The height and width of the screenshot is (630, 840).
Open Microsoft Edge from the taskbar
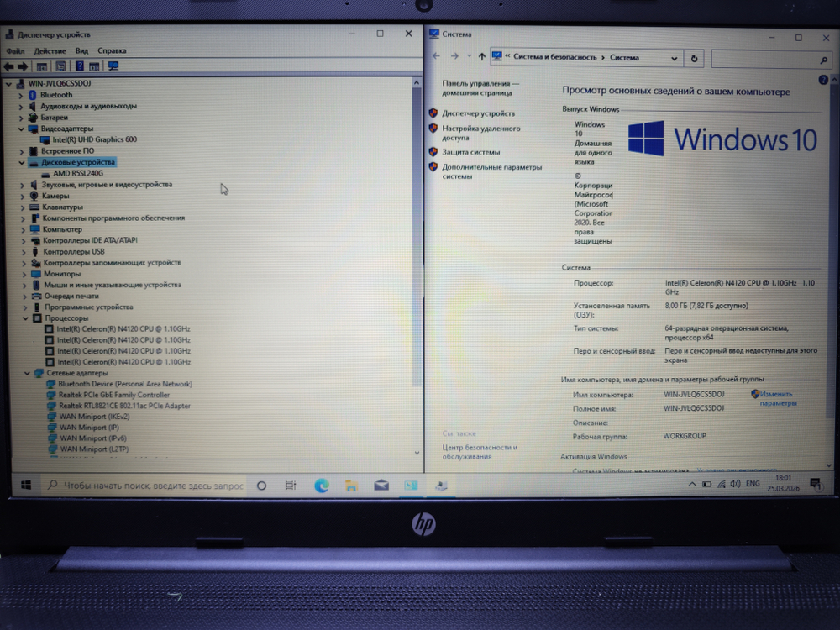[x=322, y=486]
